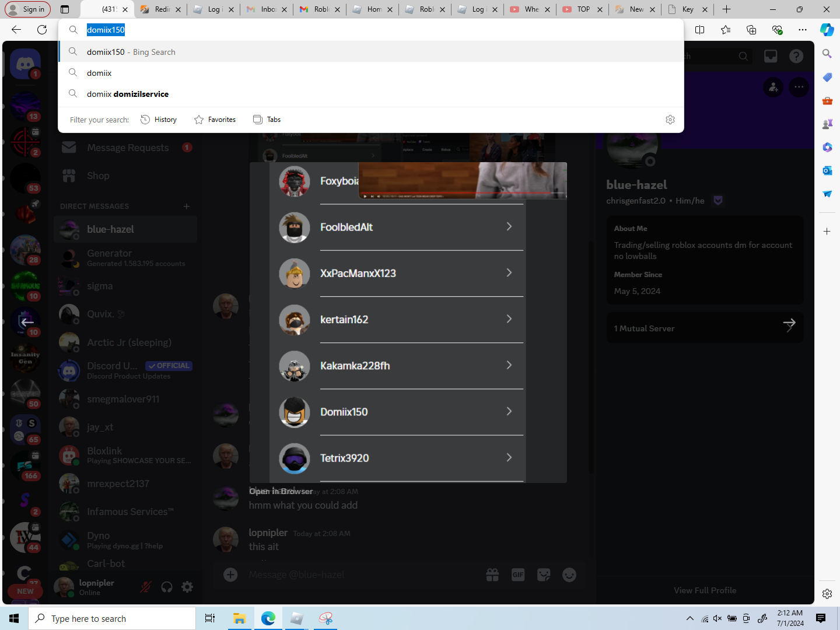Viewport: 840px width, 630px height.
Task: Show hidden system tray icons
Action: pos(690,618)
